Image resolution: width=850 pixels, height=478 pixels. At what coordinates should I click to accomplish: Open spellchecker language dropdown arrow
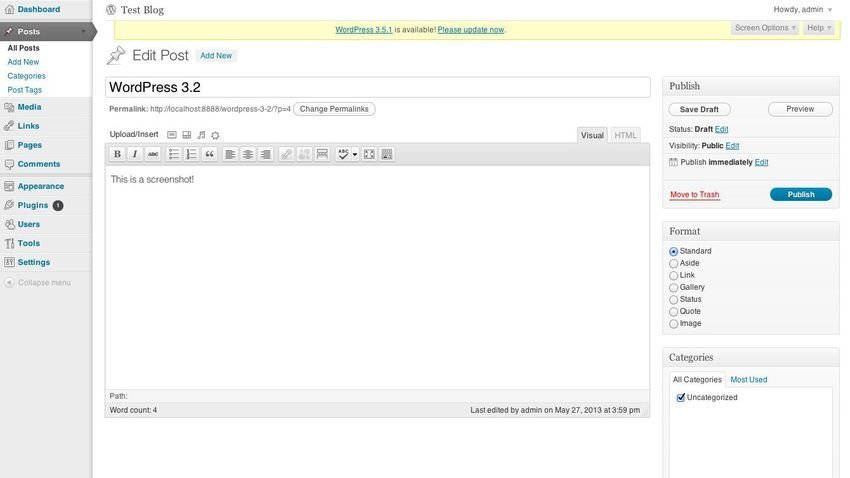(355, 154)
